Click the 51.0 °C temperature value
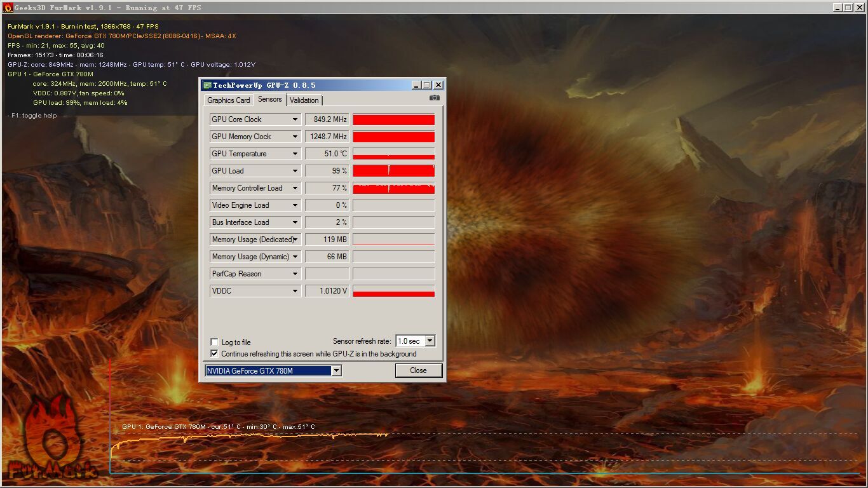Viewport: 868px width, 488px height. coord(327,154)
